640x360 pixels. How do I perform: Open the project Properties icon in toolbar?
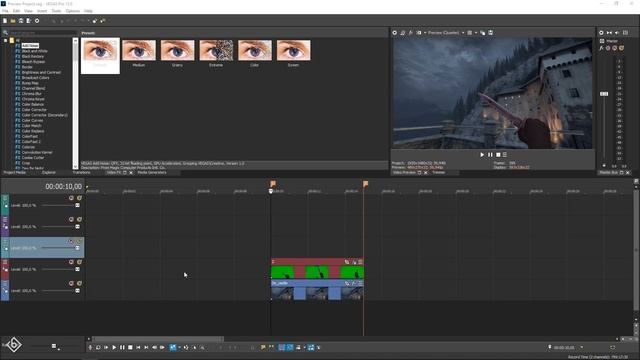click(x=37, y=21)
